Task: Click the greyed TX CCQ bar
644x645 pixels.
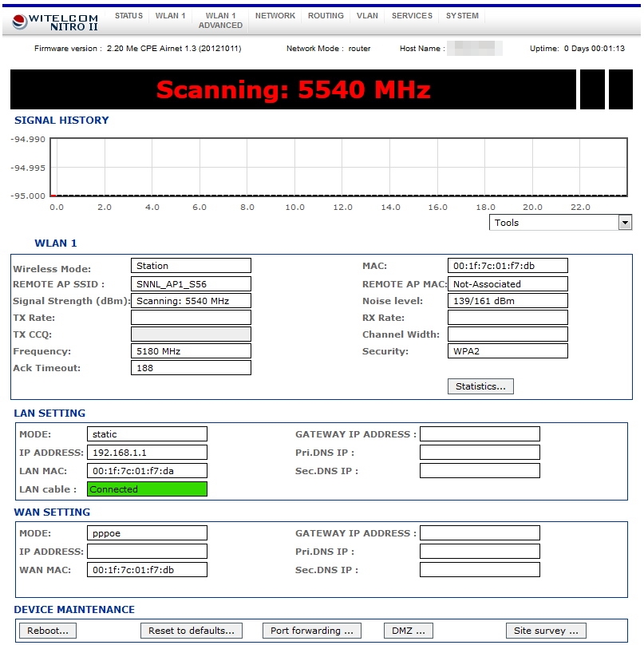Action: (191, 334)
